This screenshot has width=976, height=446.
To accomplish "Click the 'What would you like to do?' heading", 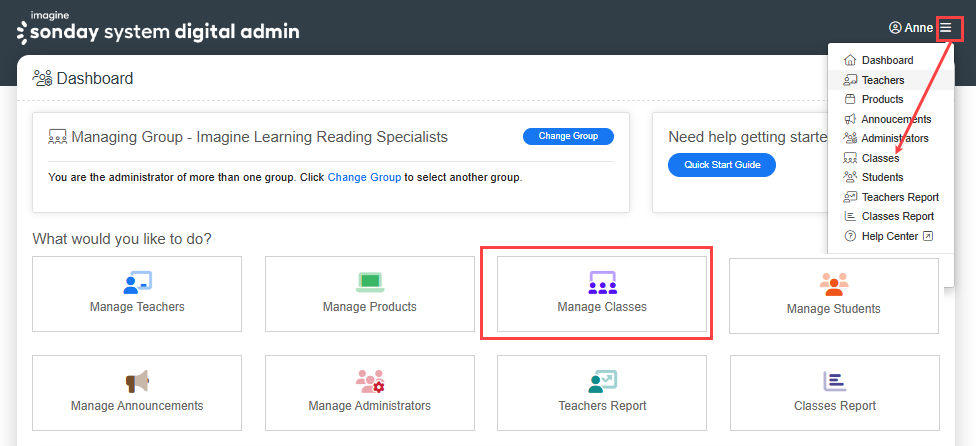I will (122, 239).
